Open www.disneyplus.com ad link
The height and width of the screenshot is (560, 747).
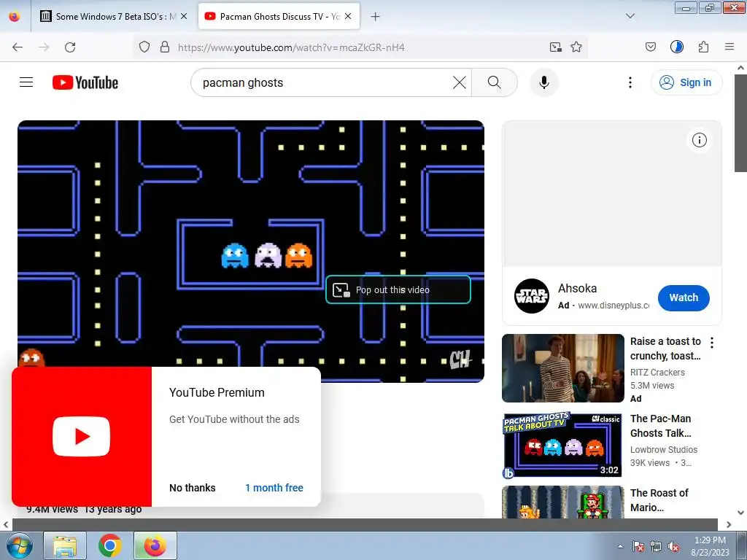613,306
